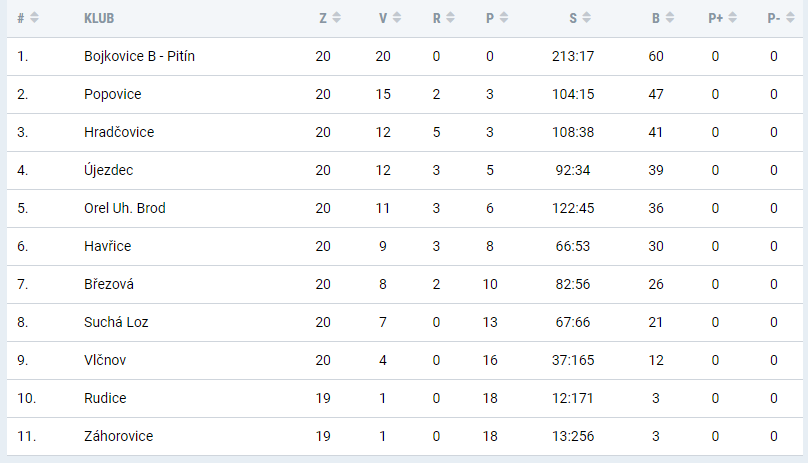Select Březová in the standings
The width and height of the screenshot is (808, 463).
click(x=110, y=284)
